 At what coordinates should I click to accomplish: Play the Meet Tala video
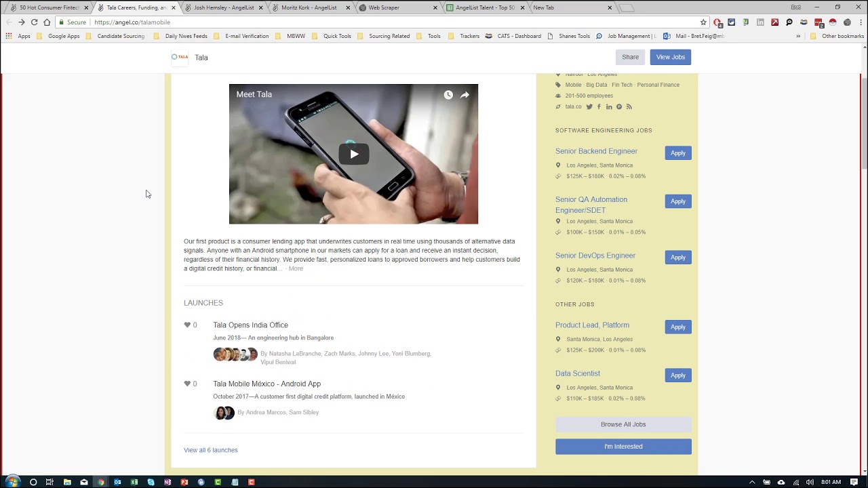pos(353,154)
